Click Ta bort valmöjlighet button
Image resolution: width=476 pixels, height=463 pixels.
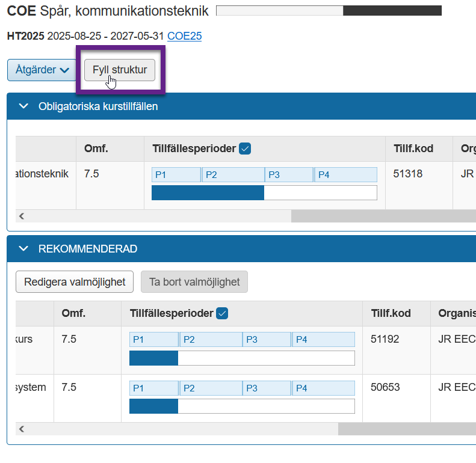pyautogui.click(x=194, y=281)
